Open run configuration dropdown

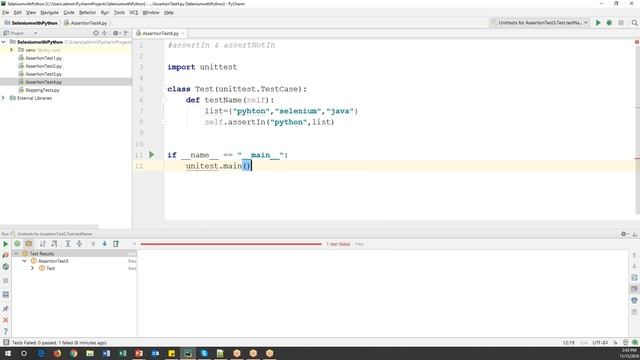[540, 23]
